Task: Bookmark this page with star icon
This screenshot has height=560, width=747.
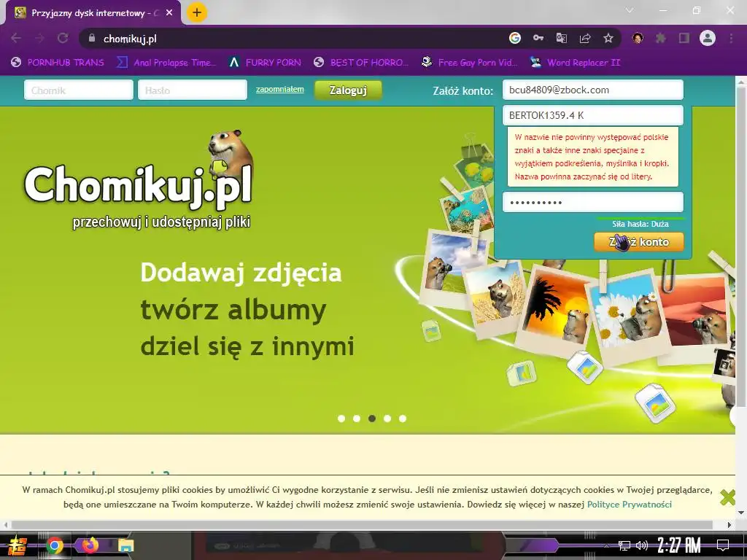Action: tap(608, 38)
